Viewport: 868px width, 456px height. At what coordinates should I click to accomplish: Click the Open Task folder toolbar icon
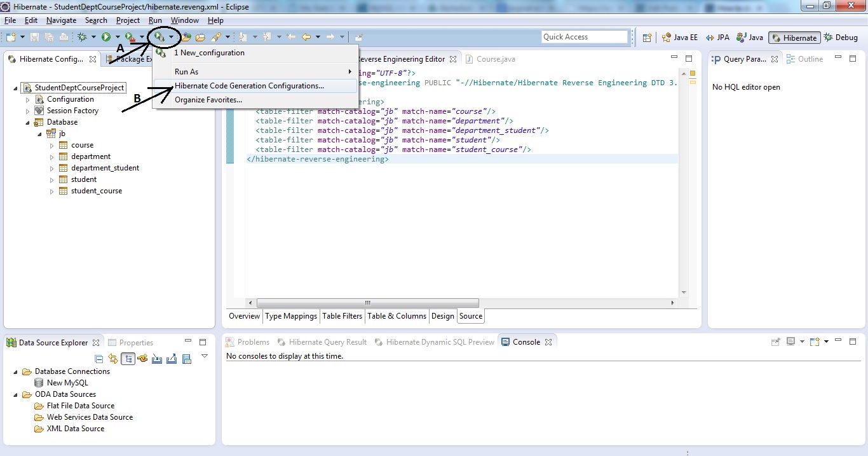tap(200, 38)
